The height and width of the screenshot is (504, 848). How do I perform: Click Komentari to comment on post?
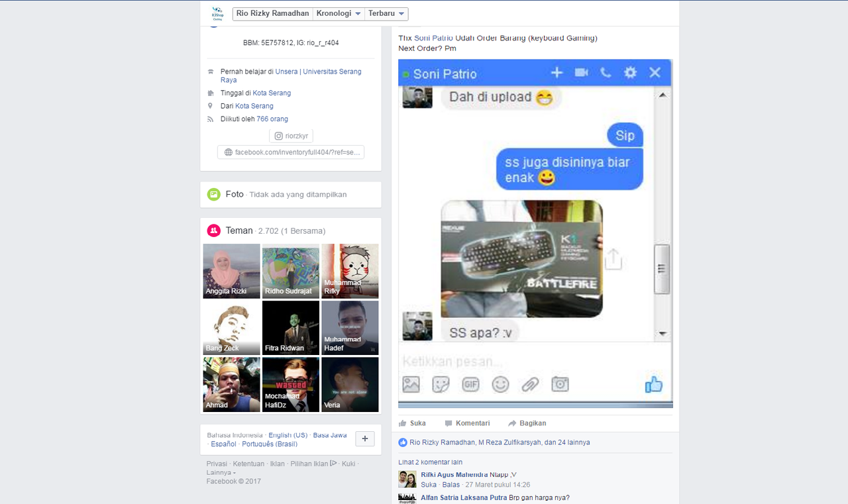pos(467,423)
